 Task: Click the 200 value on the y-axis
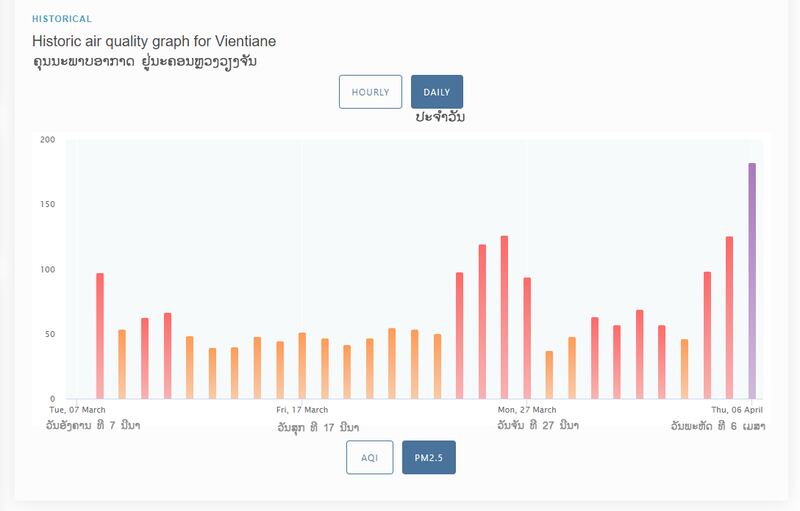tap(47, 139)
